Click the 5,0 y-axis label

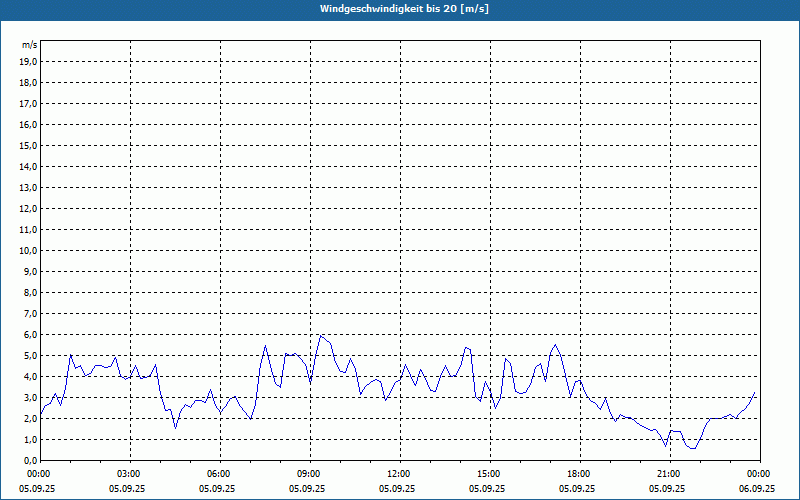30,355
